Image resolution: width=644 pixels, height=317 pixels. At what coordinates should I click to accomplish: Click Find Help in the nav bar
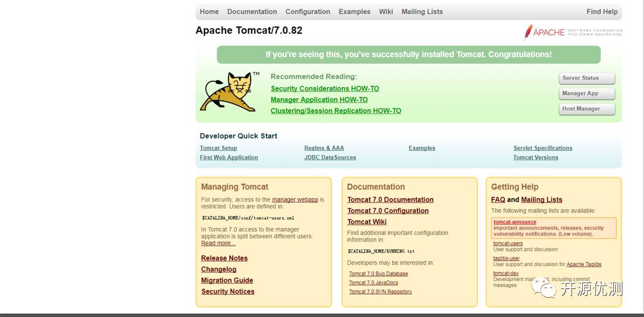pos(602,12)
